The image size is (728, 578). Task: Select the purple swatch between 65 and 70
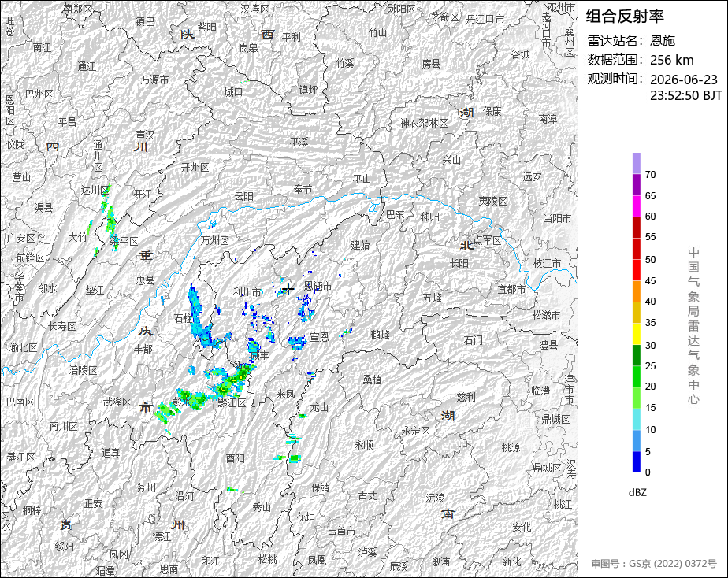637,184
